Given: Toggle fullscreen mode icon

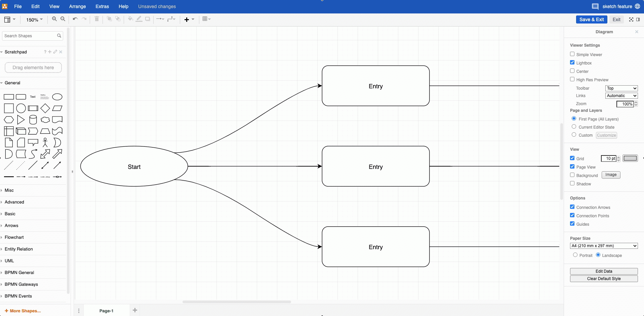Looking at the screenshot, I should (631, 19).
